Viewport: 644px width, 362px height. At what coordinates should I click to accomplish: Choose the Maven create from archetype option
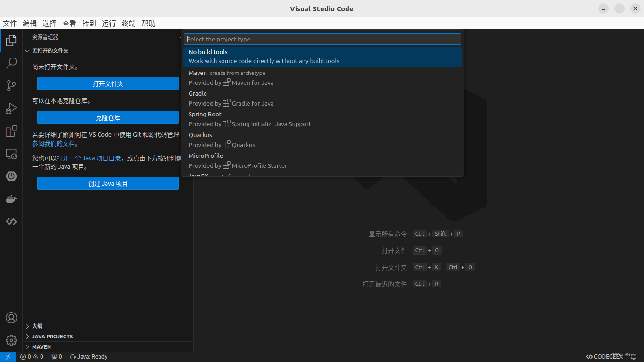pos(322,78)
